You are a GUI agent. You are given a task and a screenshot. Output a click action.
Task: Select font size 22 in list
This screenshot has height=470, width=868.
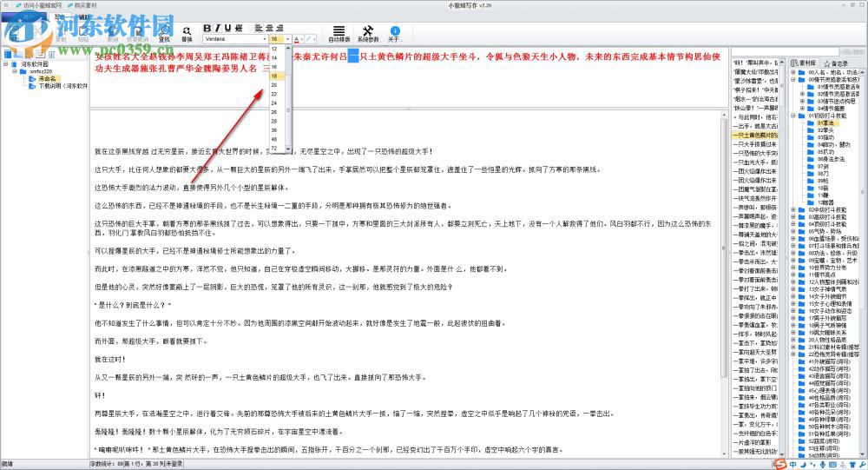tap(277, 94)
